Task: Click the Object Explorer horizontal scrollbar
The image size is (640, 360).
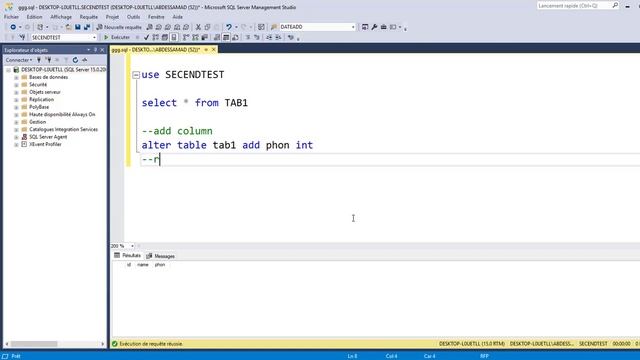Action: click(55, 344)
